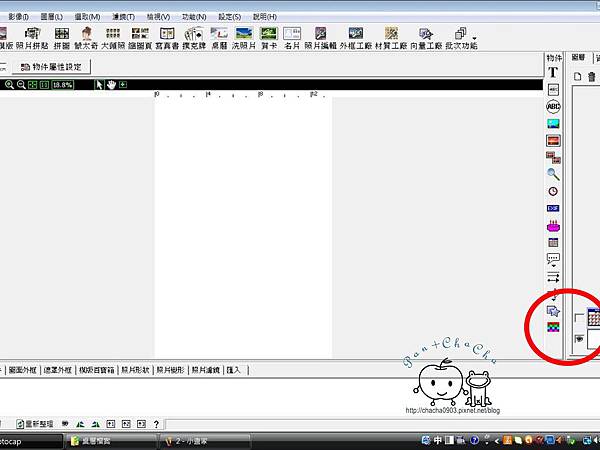The width and height of the screenshot is (600, 450).
Task: Launch the 蒙太奇 montage feature
Action: pos(86,38)
